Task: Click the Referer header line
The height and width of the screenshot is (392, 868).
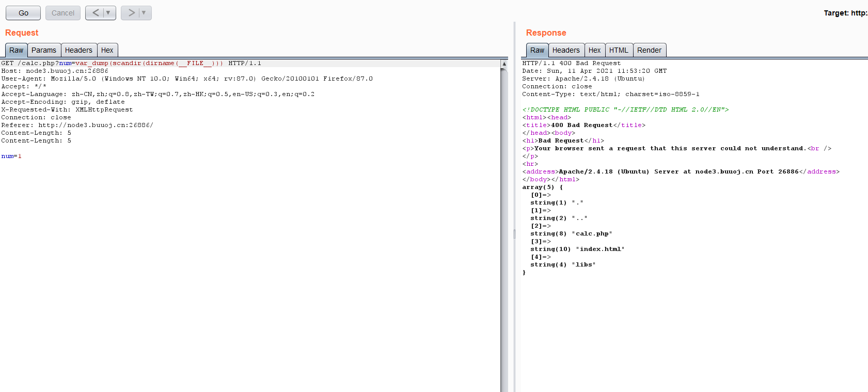Action: [x=77, y=125]
